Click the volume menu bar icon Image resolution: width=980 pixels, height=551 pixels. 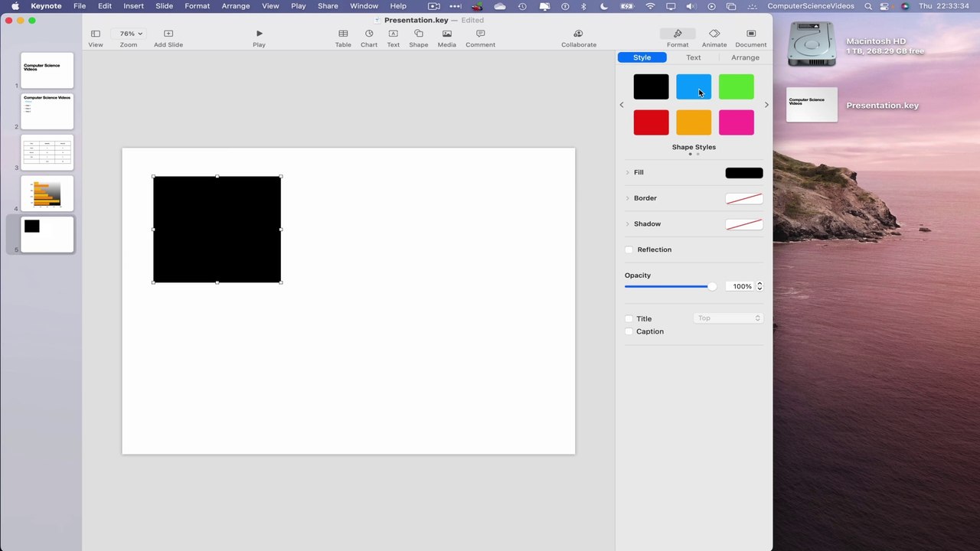point(691,6)
